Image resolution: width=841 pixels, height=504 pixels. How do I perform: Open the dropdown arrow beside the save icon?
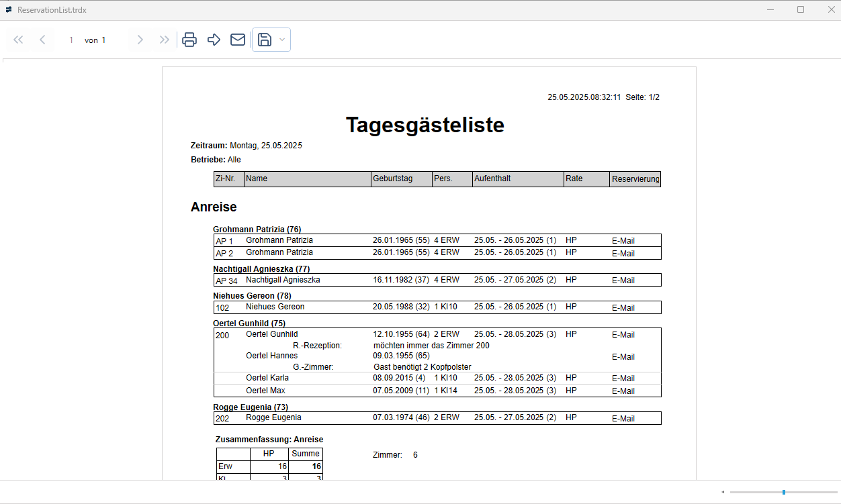[282, 40]
